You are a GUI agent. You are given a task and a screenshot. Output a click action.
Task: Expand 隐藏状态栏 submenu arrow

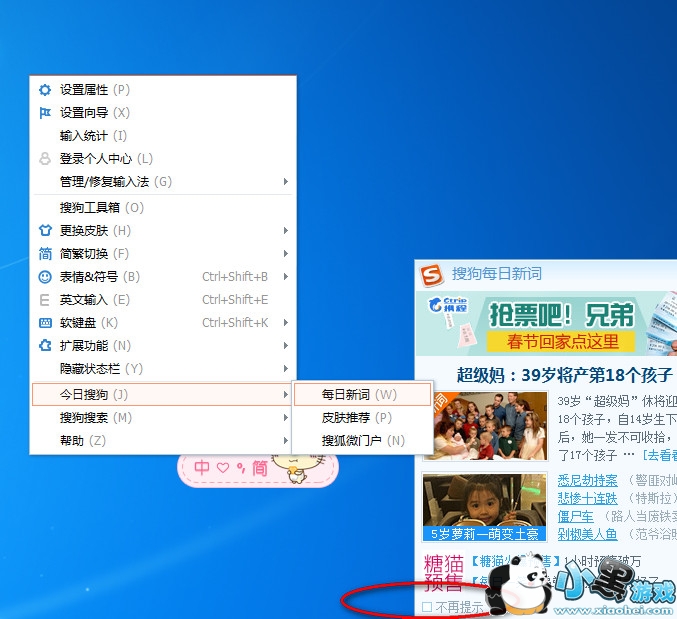pos(285,368)
